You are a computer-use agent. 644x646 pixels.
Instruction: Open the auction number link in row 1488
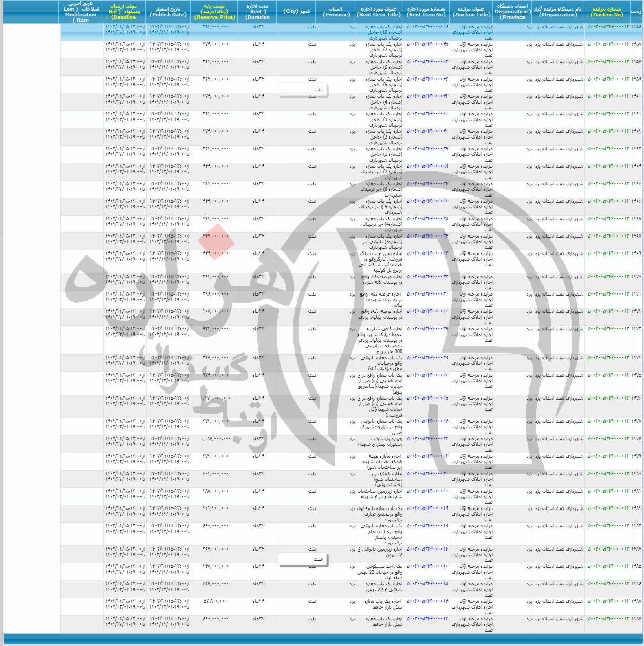pos(608,619)
